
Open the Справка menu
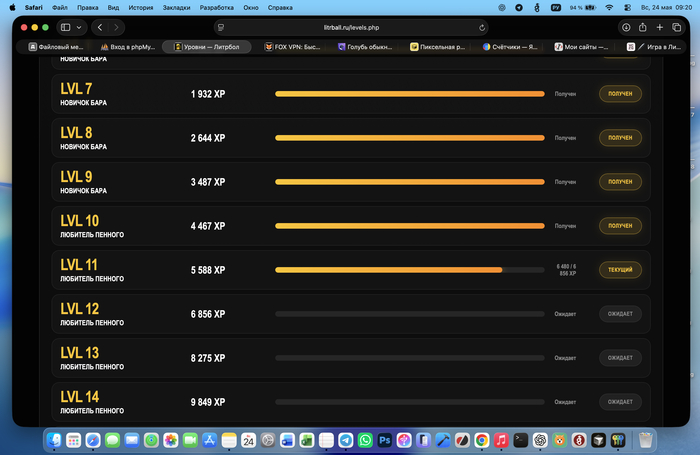point(280,8)
